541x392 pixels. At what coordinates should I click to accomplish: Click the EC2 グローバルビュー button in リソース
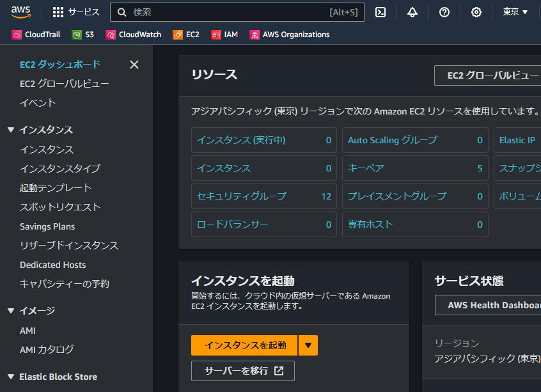coord(487,75)
